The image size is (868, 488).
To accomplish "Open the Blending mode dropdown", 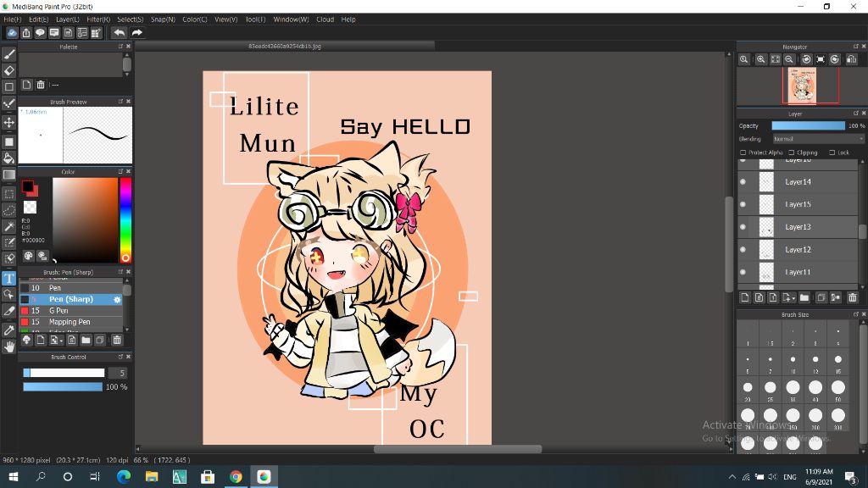I will (818, 139).
